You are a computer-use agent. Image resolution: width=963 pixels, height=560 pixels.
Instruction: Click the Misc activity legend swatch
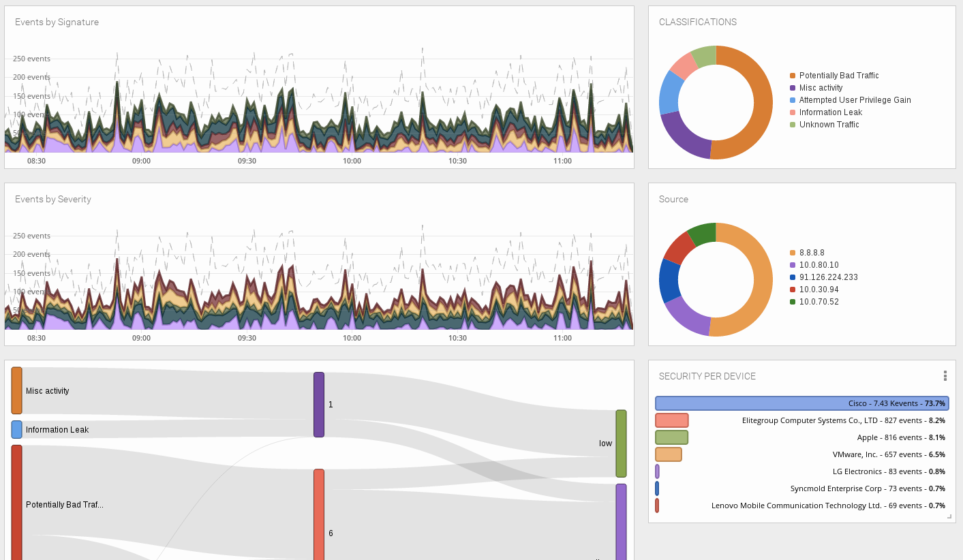tap(793, 88)
